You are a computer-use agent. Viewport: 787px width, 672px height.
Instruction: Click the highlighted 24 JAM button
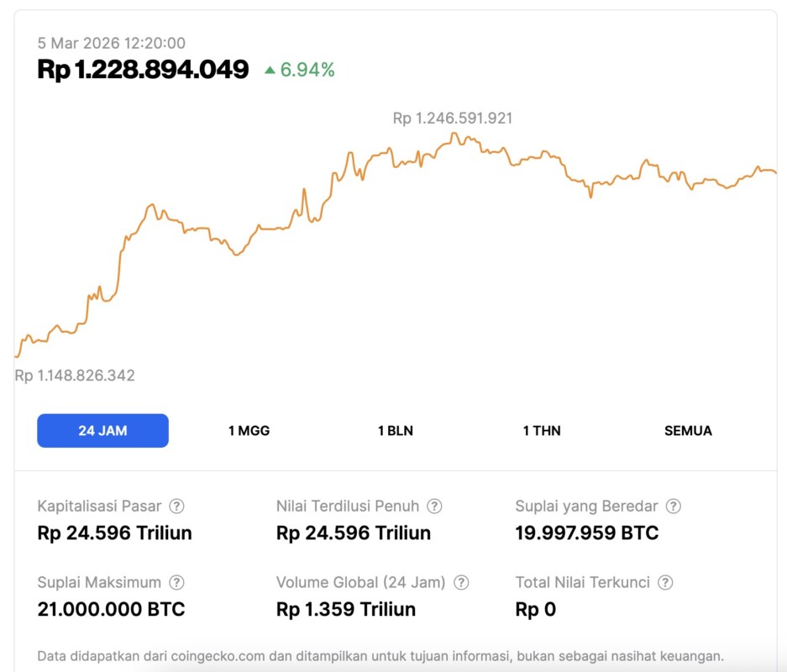[x=102, y=430]
